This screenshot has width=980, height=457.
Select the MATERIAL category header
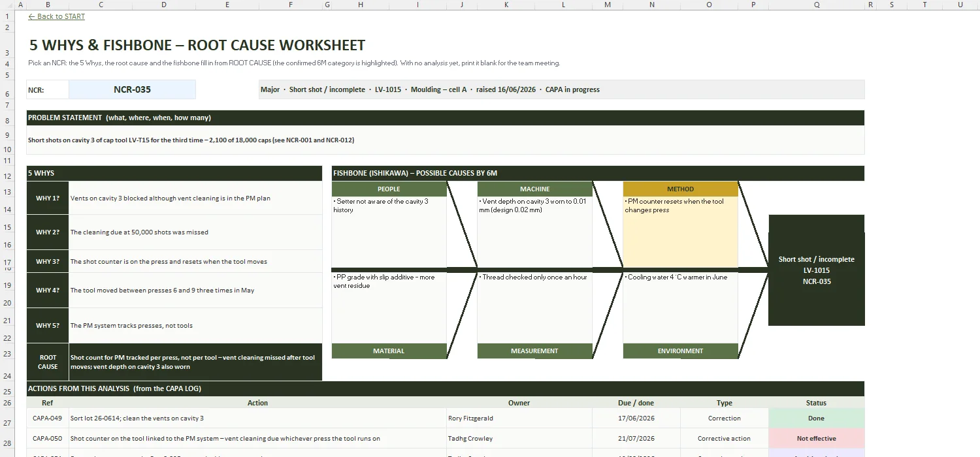(x=389, y=351)
